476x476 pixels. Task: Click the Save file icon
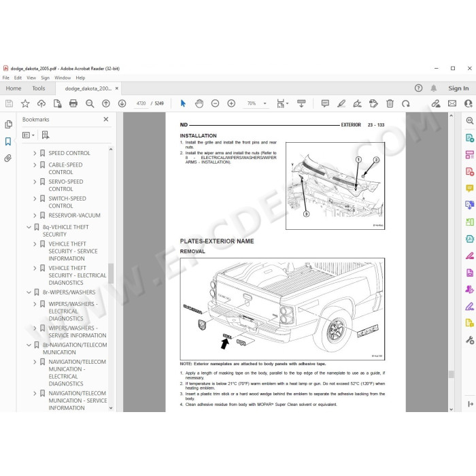(9, 103)
